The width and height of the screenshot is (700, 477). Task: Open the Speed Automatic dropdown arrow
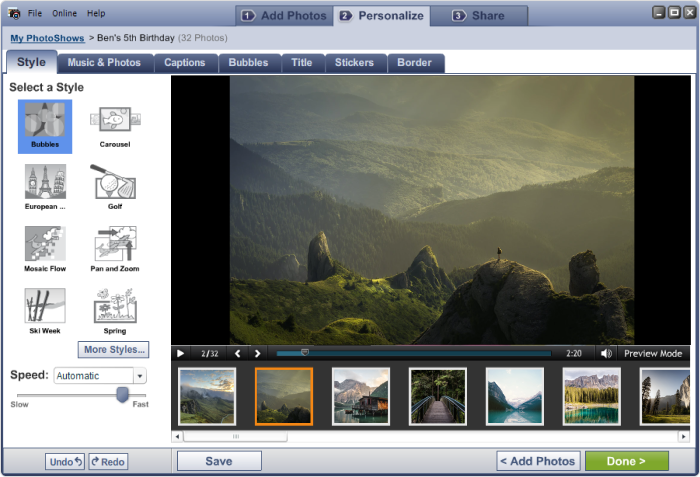[140, 376]
